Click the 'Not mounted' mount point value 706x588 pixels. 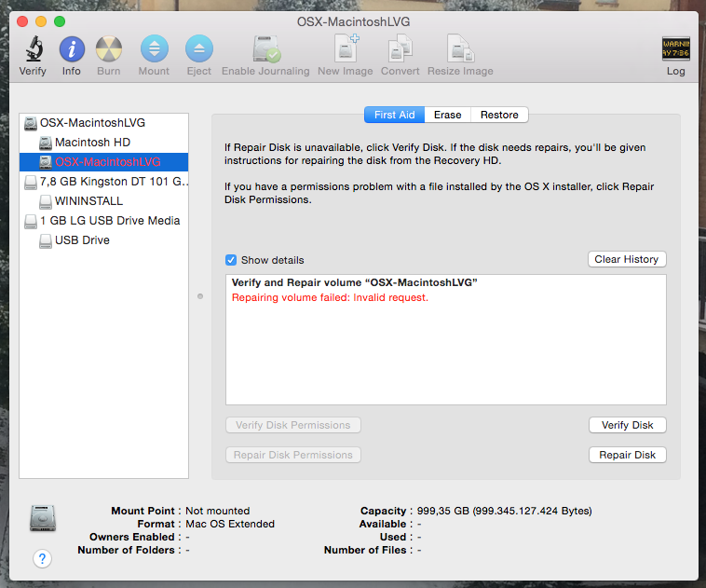(x=217, y=511)
